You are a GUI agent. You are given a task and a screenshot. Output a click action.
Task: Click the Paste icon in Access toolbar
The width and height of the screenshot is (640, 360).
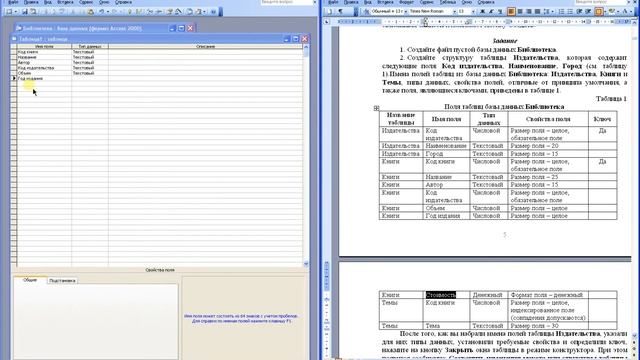coord(91,12)
